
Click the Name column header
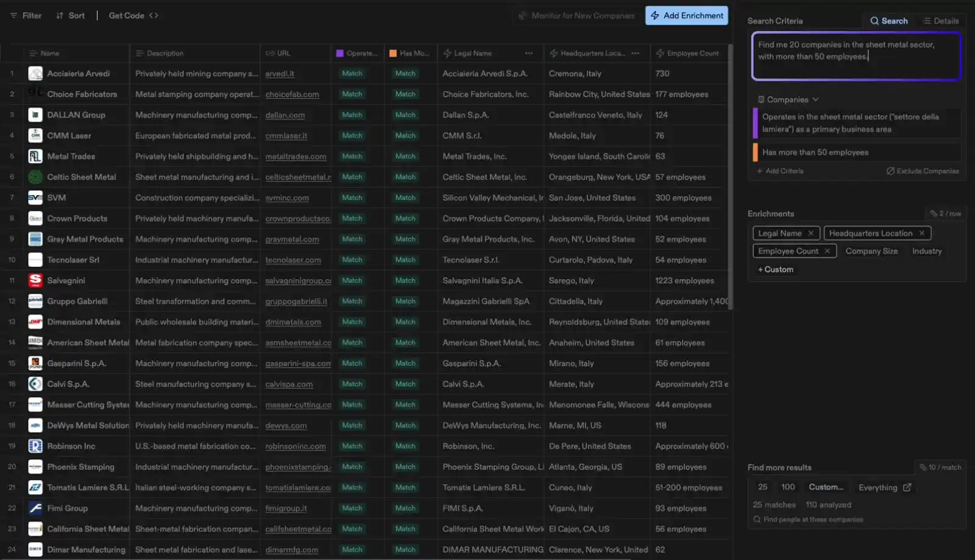click(x=76, y=53)
